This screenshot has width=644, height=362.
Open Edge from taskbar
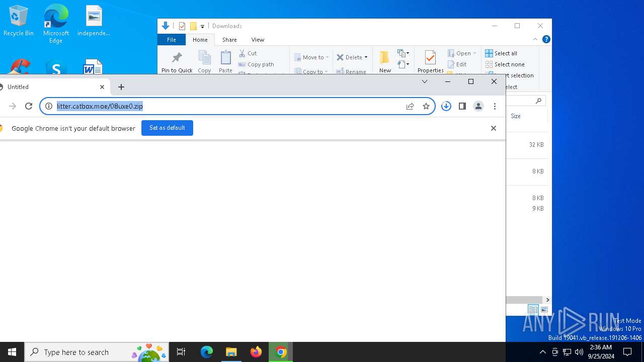pyautogui.click(x=207, y=352)
